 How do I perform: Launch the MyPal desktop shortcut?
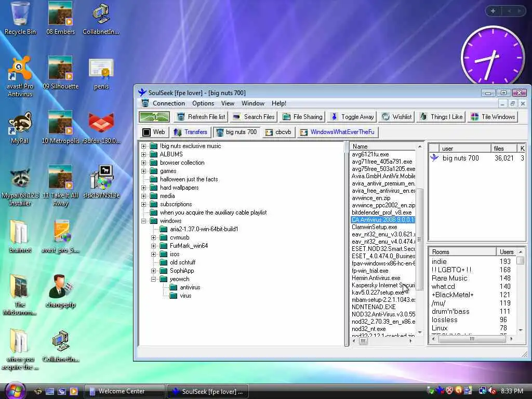click(x=20, y=128)
